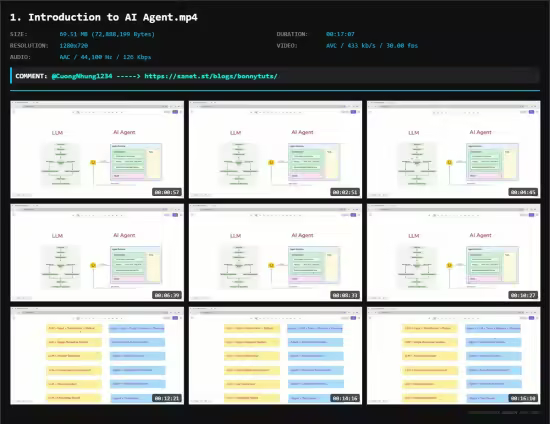This screenshot has width=550, height=424.
Task: Click the COMMENT: label
Action: [31, 76]
